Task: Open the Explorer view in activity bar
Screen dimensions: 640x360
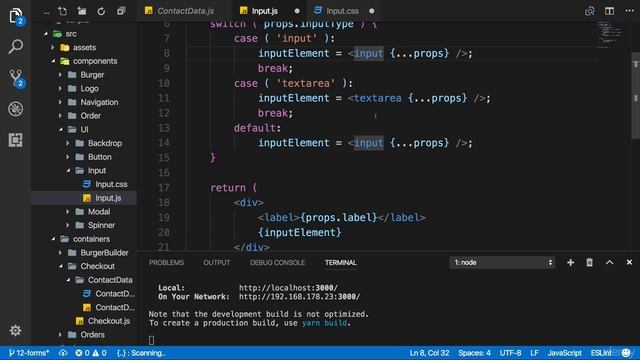Action: (16, 16)
